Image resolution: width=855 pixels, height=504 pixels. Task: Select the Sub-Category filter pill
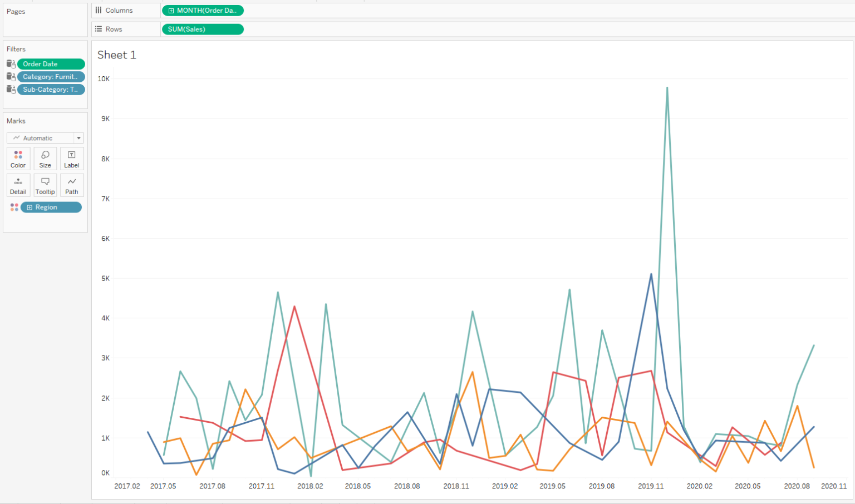51,89
